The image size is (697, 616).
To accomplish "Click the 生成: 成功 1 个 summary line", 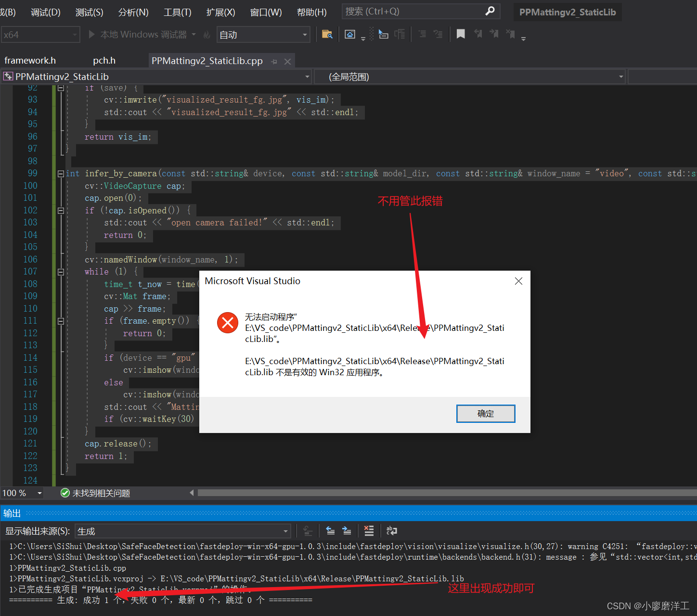I will click(x=161, y=600).
